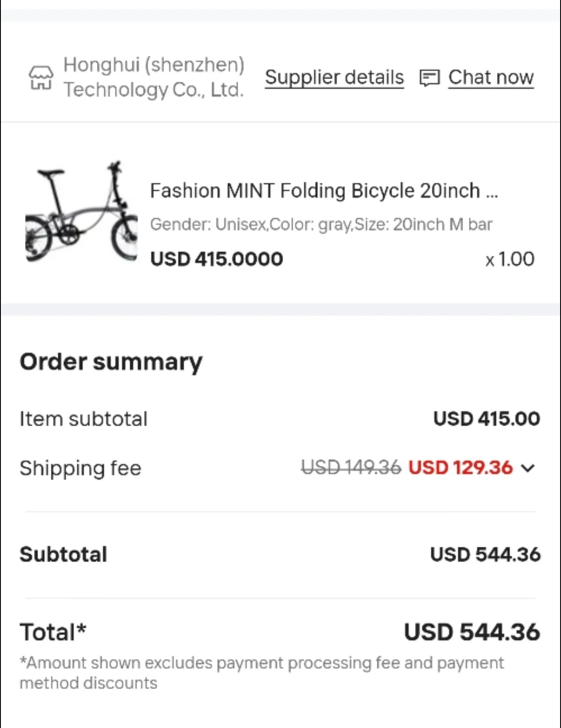The height and width of the screenshot is (728, 561).
Task: Click the payment processing fee disclaimer note
Action: tap(261, 673)
